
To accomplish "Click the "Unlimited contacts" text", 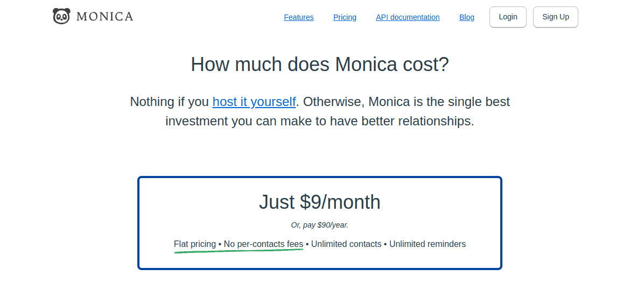I will [346, 244].
